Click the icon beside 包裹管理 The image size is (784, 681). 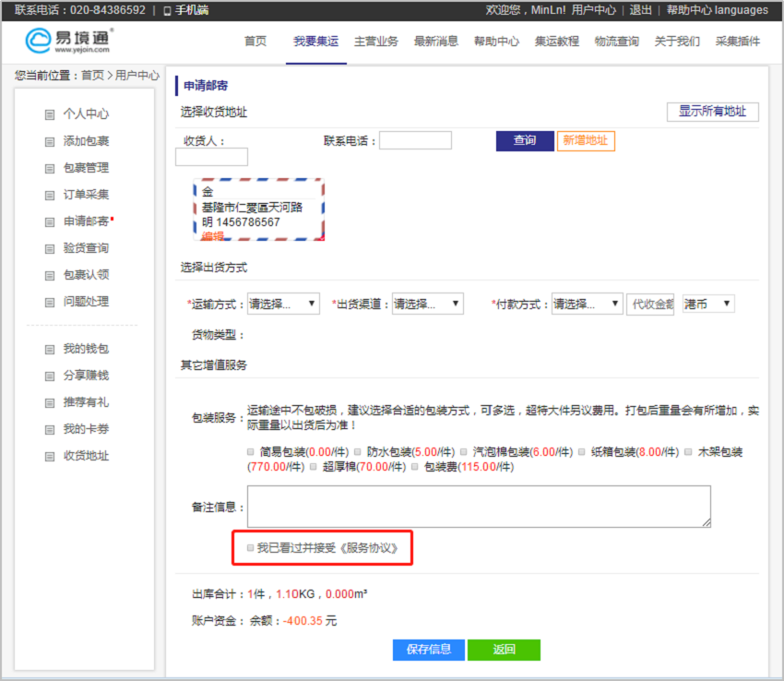point(50,168)
